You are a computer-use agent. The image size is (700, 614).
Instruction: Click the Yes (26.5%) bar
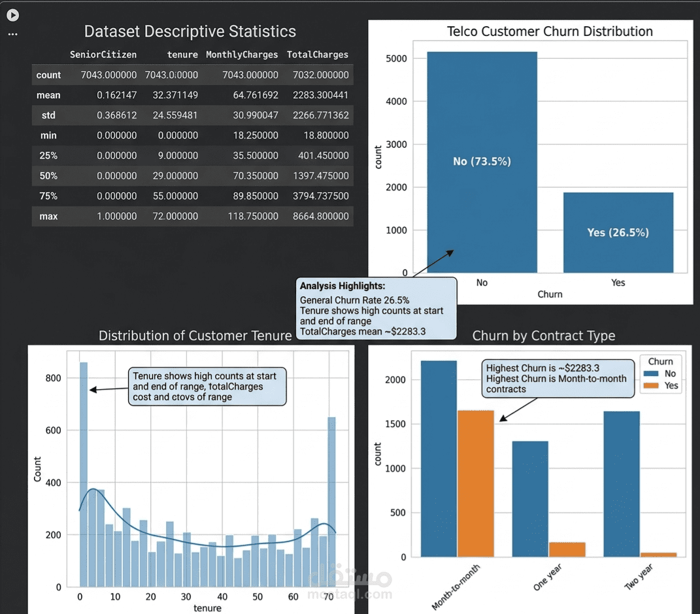click(x=618, y=232)
